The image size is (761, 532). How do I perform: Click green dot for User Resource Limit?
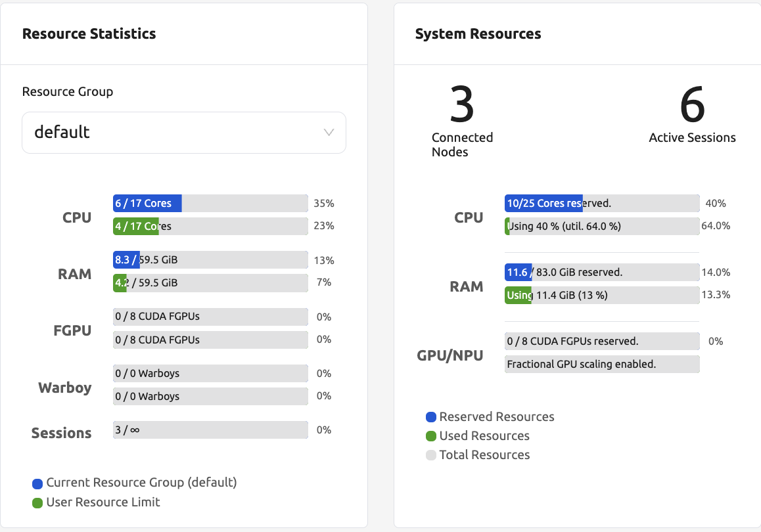(x=37, y=503)
